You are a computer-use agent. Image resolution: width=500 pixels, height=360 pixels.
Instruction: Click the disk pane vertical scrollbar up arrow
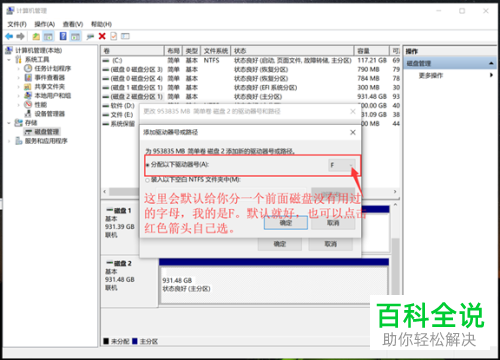tap(395, 204)
